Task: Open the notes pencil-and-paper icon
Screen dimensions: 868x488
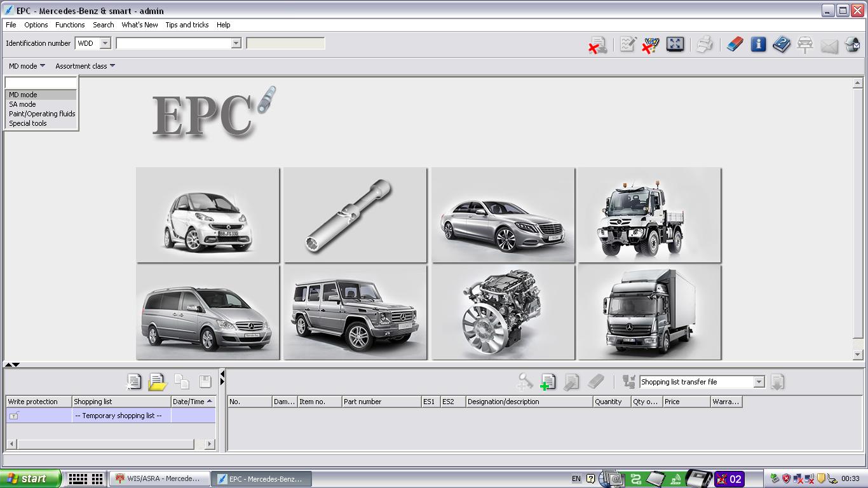Action: 628,44
